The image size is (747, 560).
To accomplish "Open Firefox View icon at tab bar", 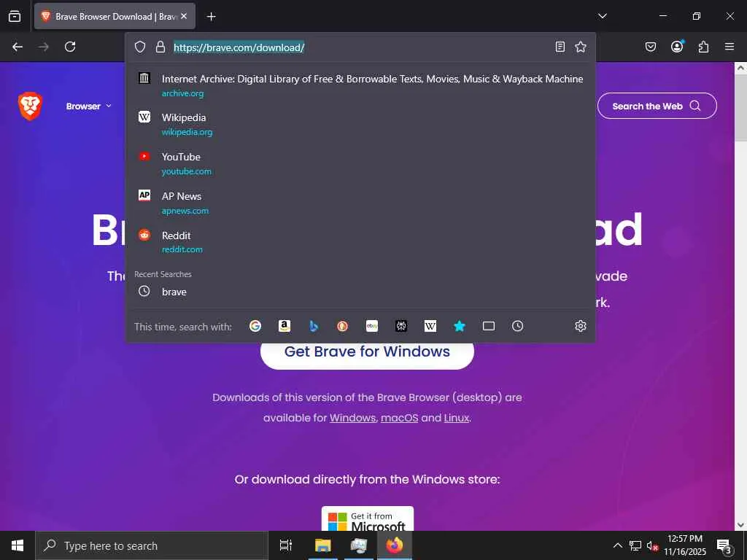I will pos(15,16).
